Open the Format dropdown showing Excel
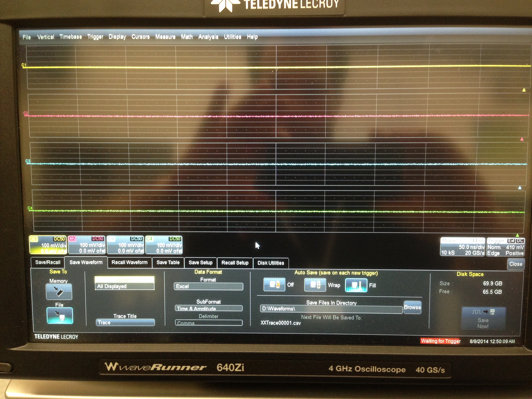532x399 pixels. [x=208, y=286]
